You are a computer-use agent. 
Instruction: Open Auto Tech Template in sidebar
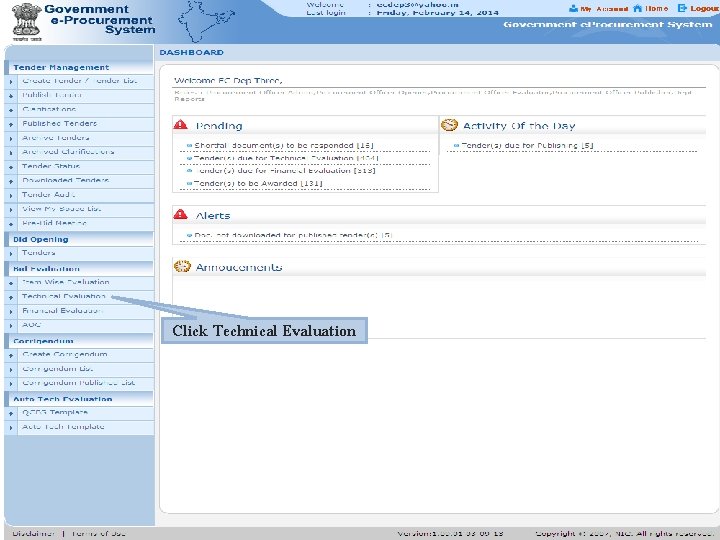(x=63, y=427)
